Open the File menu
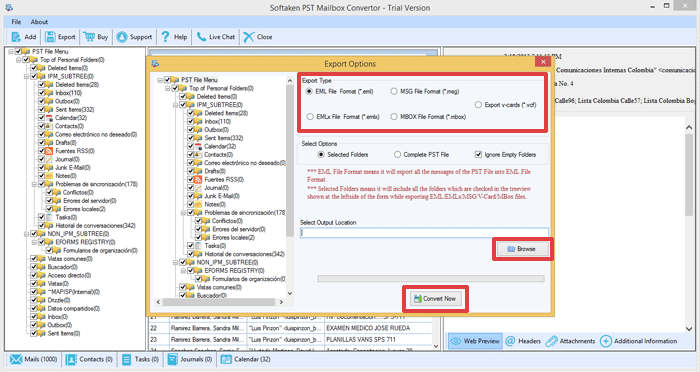 16,22
